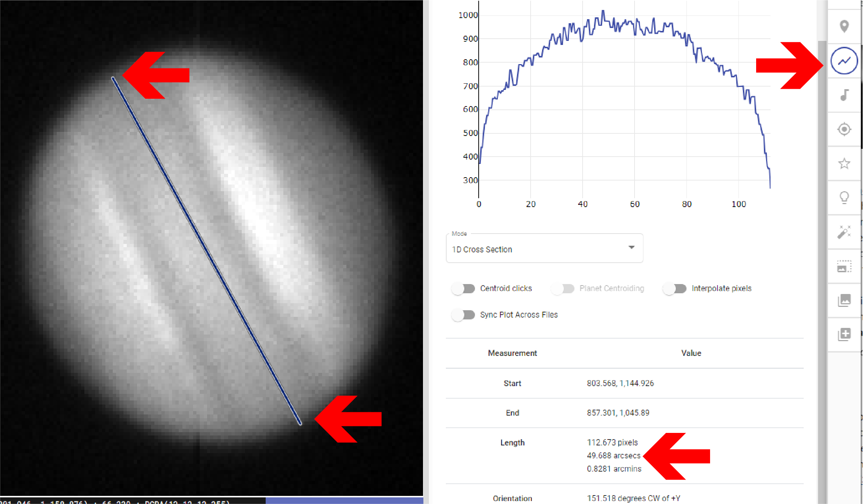
Task: Select the magic wand/enhance icon in sidebar
Action: 843,234
